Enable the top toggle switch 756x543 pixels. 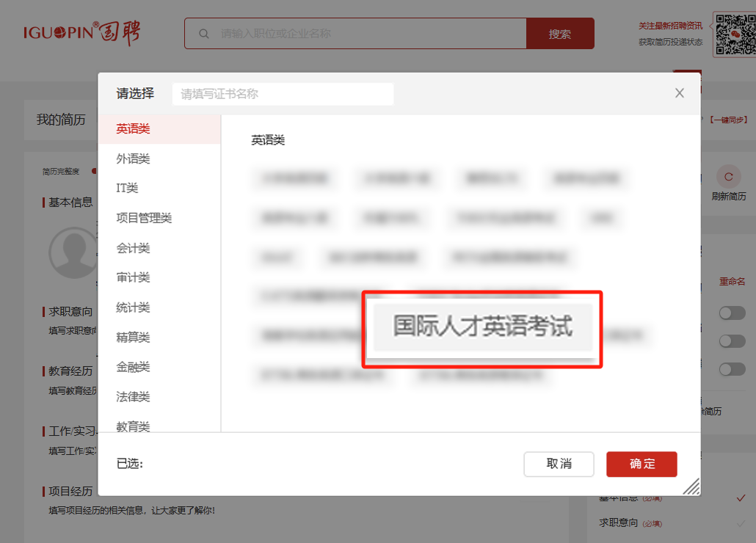tap(731, 313)
